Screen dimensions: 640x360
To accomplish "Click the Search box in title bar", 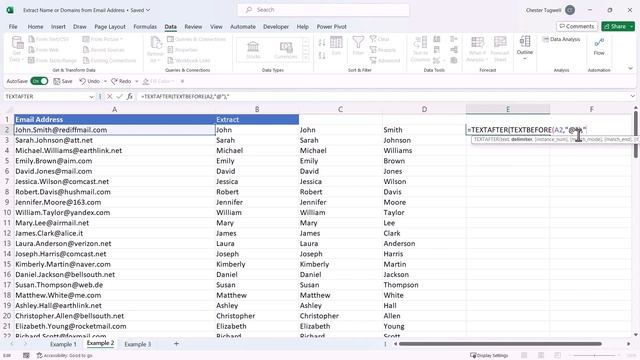I will point(323,10).
